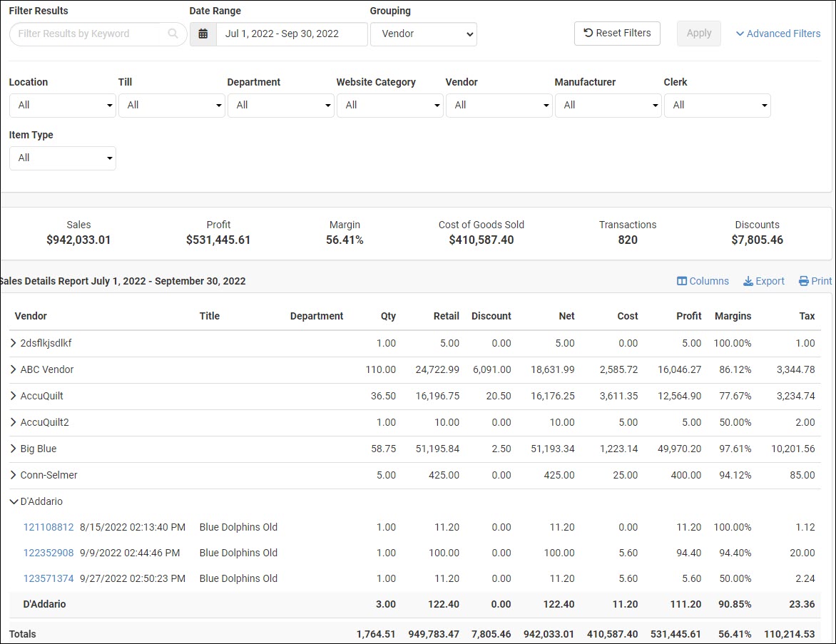
Task: Click the Apply button
Action: click(698, 33)
